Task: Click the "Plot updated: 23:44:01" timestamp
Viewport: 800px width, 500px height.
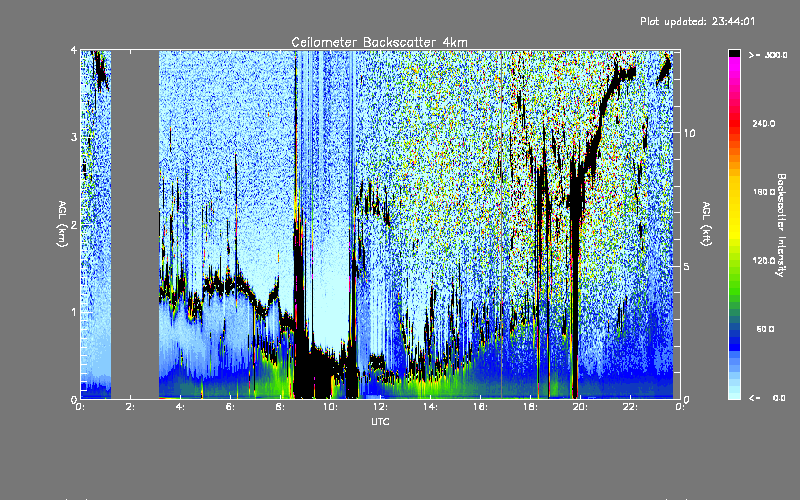Action: pos(697,21)
